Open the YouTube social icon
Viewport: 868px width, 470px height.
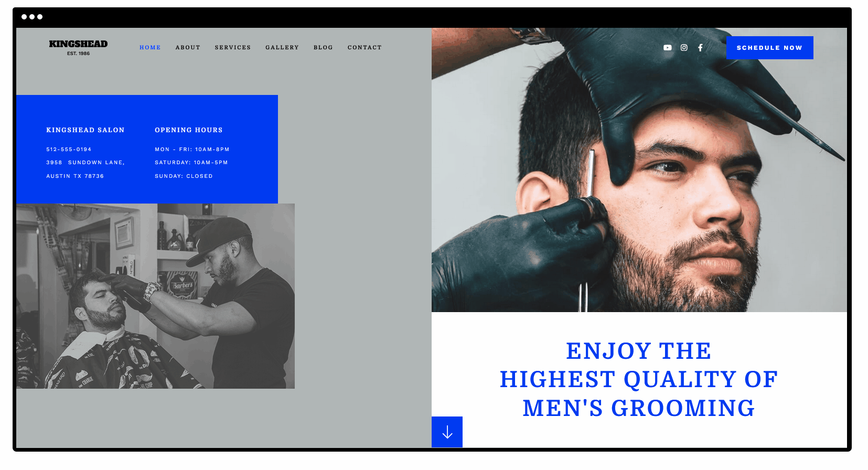(x=667, y=48)
